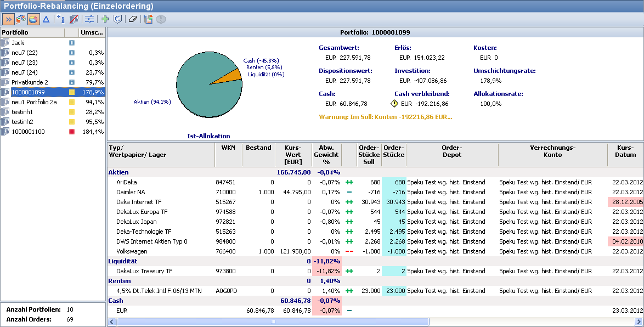
Task: Click the Kurs-Datum column header
Action: click(625, 151)
